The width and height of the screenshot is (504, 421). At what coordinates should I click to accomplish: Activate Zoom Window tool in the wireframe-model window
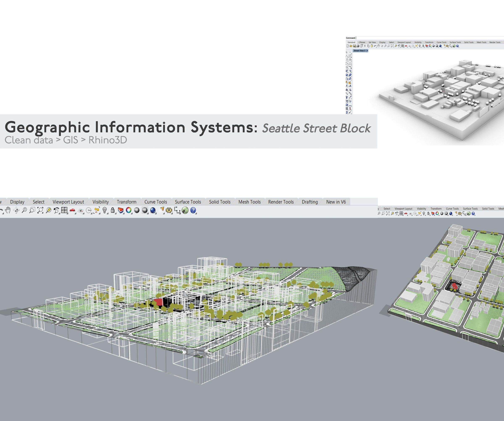[x=32, y=211]
